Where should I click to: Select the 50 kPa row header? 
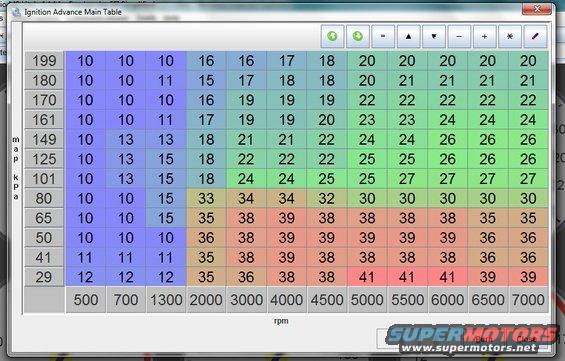click(x=44, y=238)
